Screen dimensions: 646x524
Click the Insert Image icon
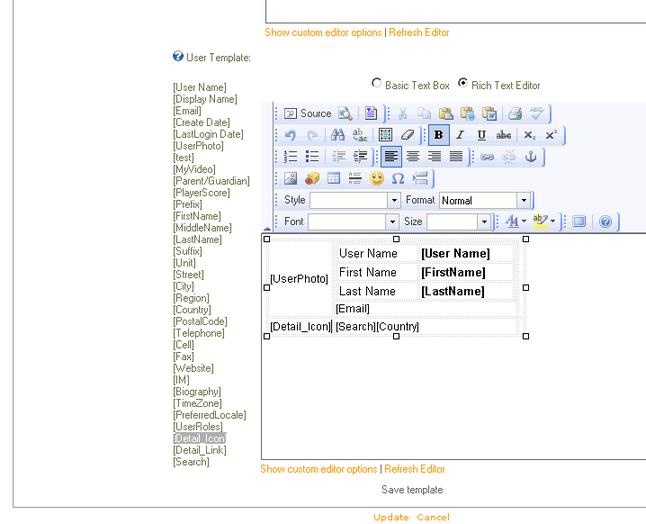[x=290, y=178]
